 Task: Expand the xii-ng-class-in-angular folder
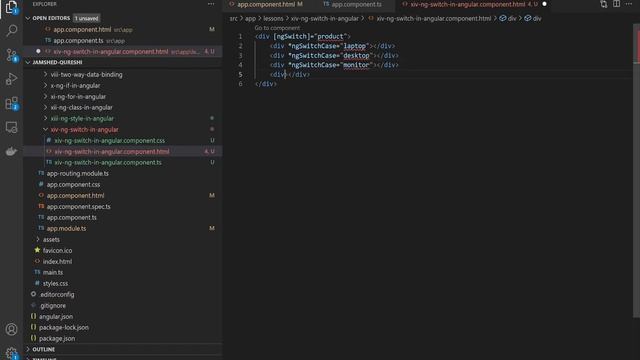pos(81,108)
